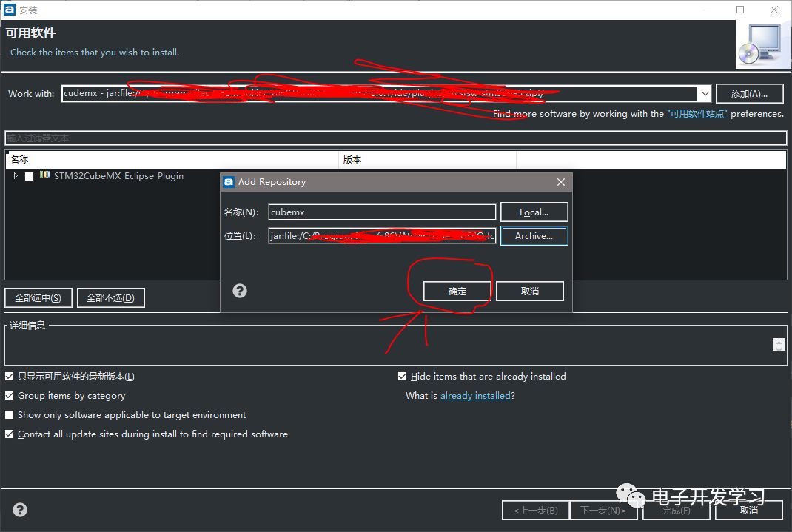
Task: Click 全部选中(S) select all button
Action: [38, 297]
